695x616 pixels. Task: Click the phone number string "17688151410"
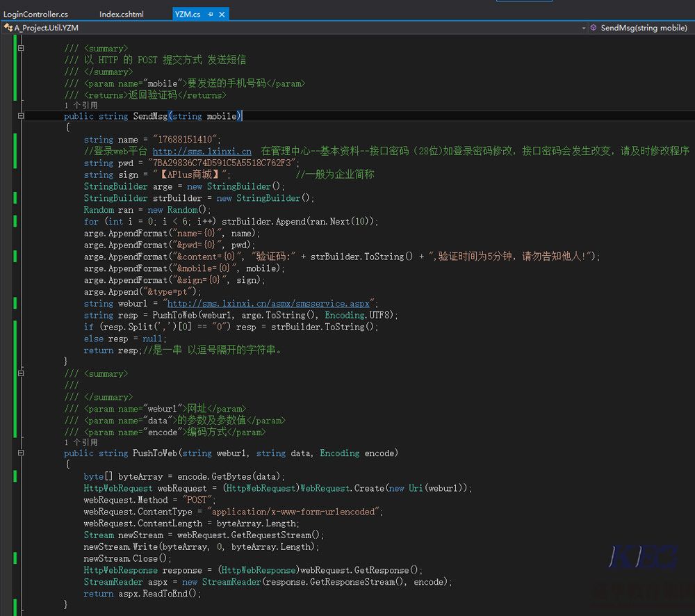click(184, 140)
